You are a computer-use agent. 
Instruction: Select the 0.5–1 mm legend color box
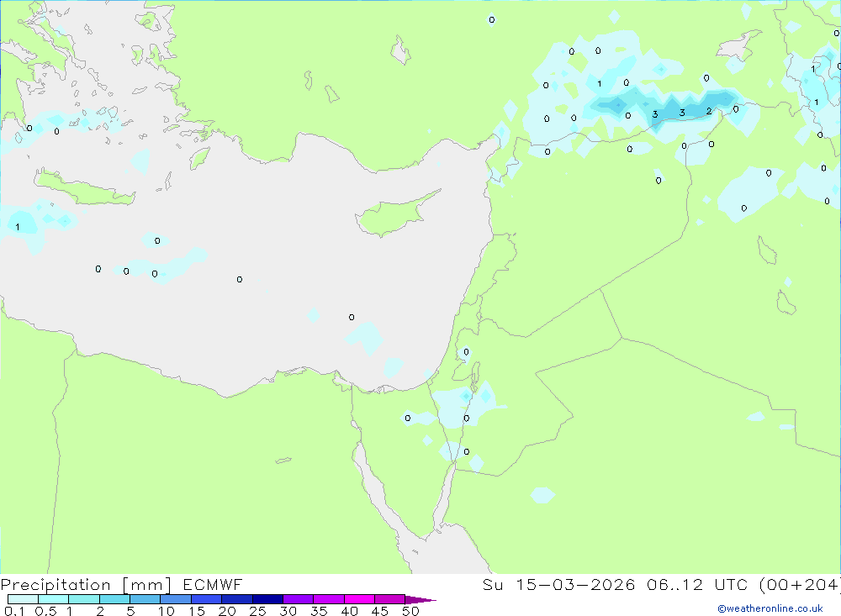53,599
